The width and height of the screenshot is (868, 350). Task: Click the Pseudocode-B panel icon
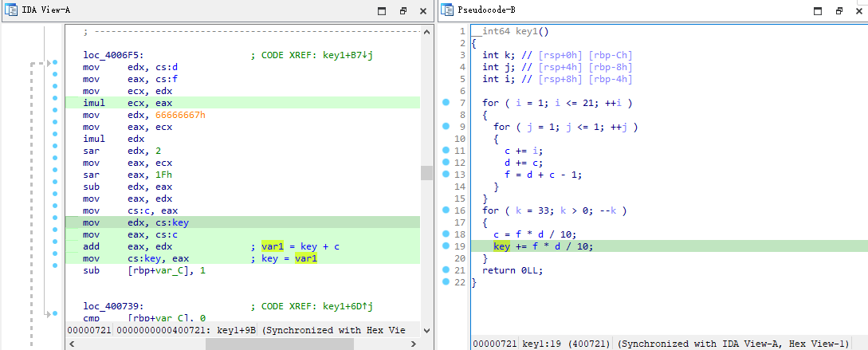447,11
